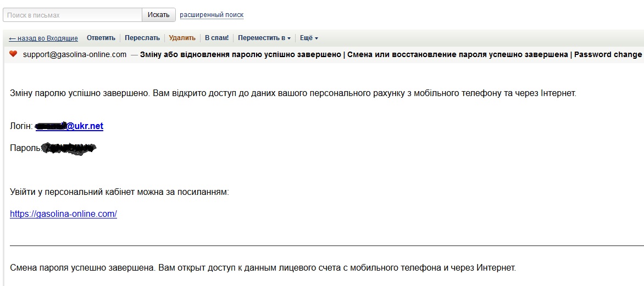The height and width of the screenshot is (286, 644).
Task: Forward the email with 'Переслать'
Action: [142, 38]
